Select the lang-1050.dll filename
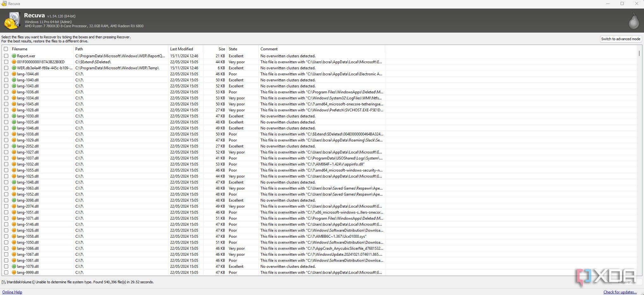The height and width of the screenshot is (295, 644). (x=28, y=242)
